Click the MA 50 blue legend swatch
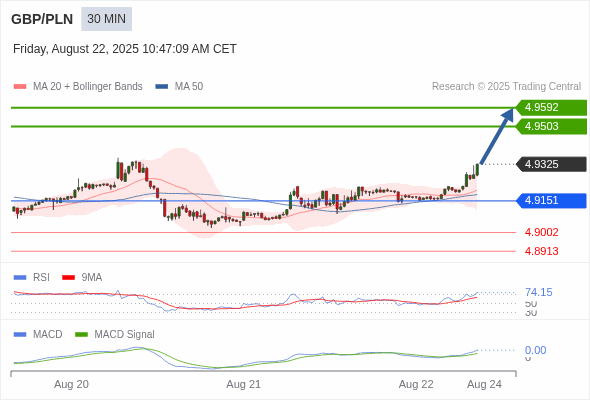The height and width of the screenshot is (400, 590). click(162, 87)
